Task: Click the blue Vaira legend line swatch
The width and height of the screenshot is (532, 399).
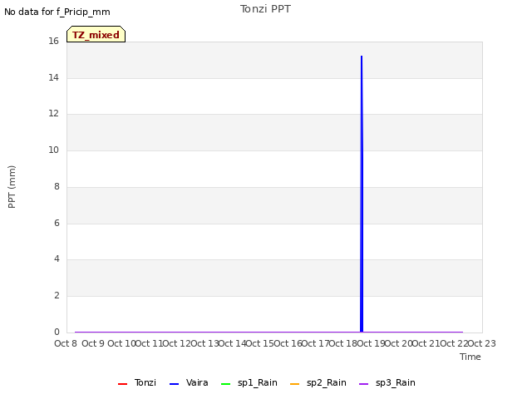Action: [174, 384]
